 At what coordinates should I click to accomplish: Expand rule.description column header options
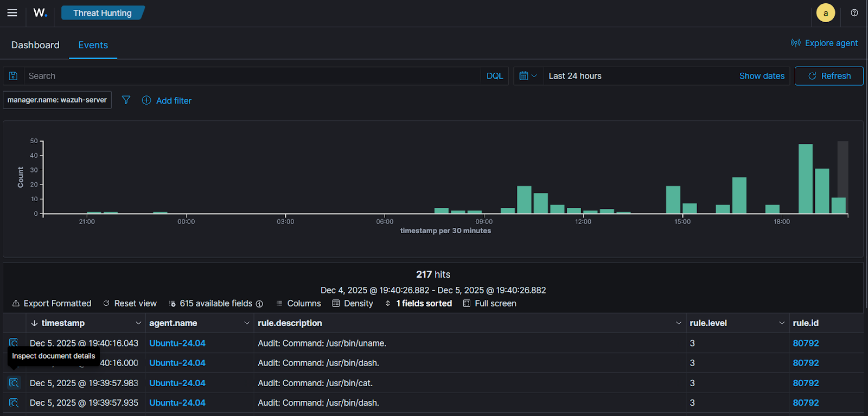678,323
